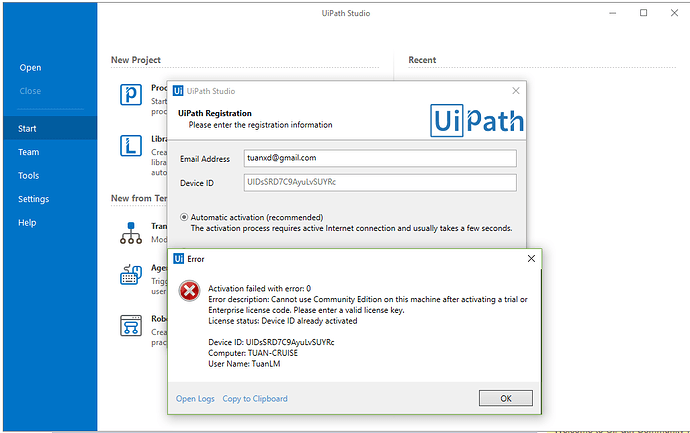This screenshot has height=433, width=690.
Task: Click the 'Email Address' label
Action: [x=205, y=159]
